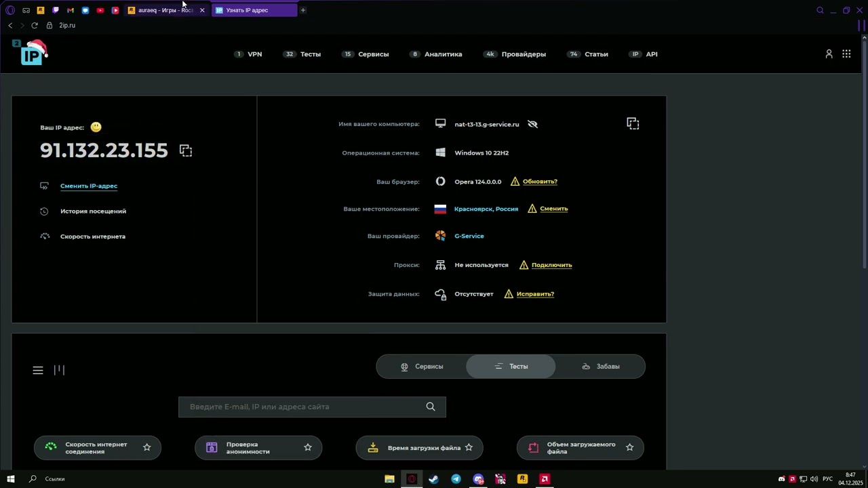The width and height of the screenshot is (868, 488).
Task: Open Steam from the taskbar
Action: click(434, 479)
